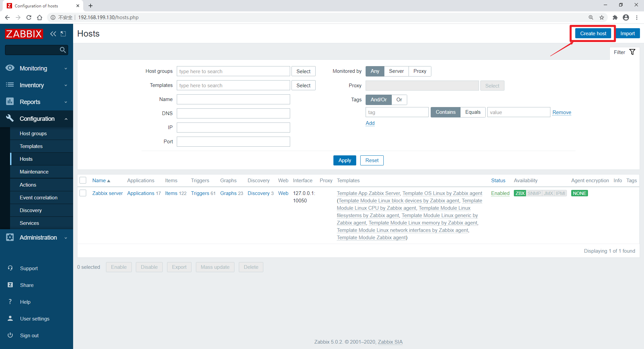Viewport: 644px width, 349px height.
Task: Set Monitored by to Server
Action: (396, 71)
